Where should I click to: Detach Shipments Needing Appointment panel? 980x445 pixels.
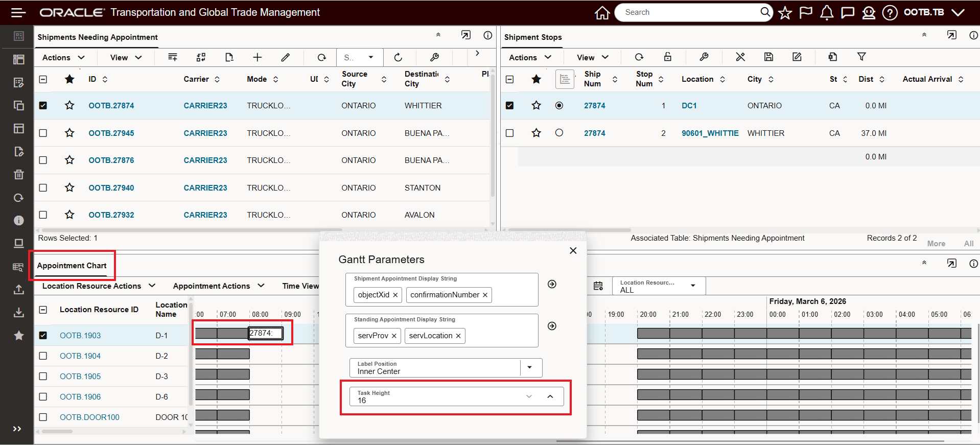pyautogui.click(x=466, y=35)
